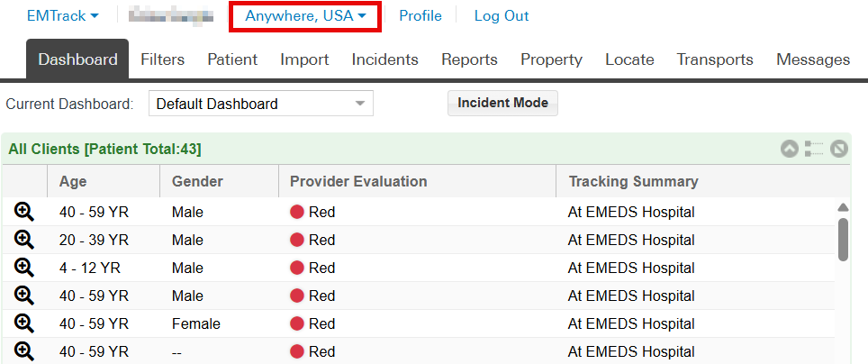
Task: Open details for second 40 - 59 YR Male patient
Action: click(24, 296)
